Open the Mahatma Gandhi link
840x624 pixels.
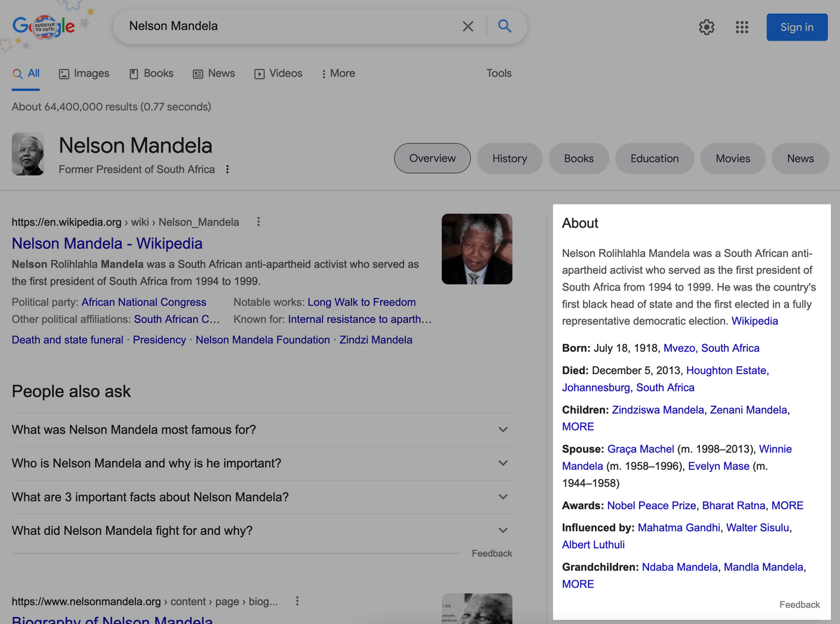(679, 527)
